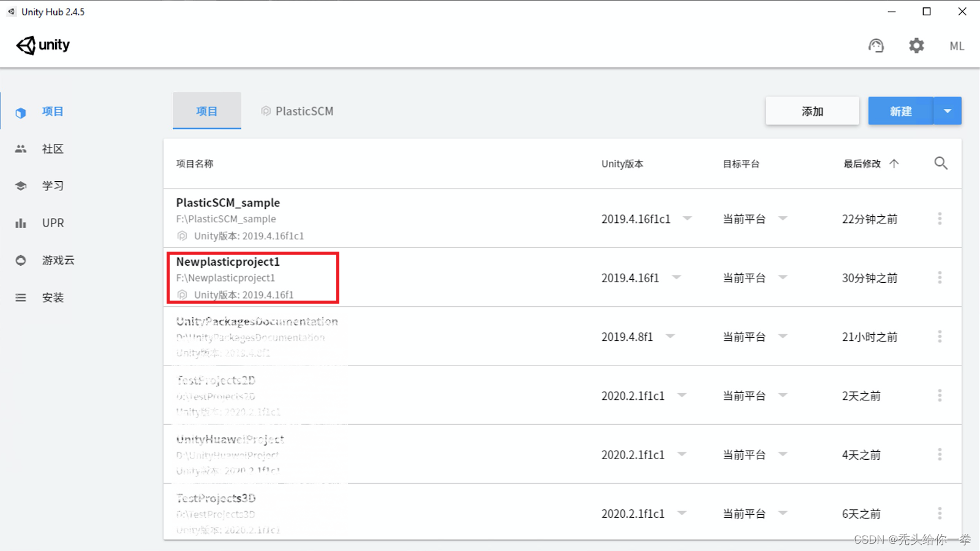Click the 新建 new project button
980x551 pixels.
pyautogui.click(x=900, y=111)
